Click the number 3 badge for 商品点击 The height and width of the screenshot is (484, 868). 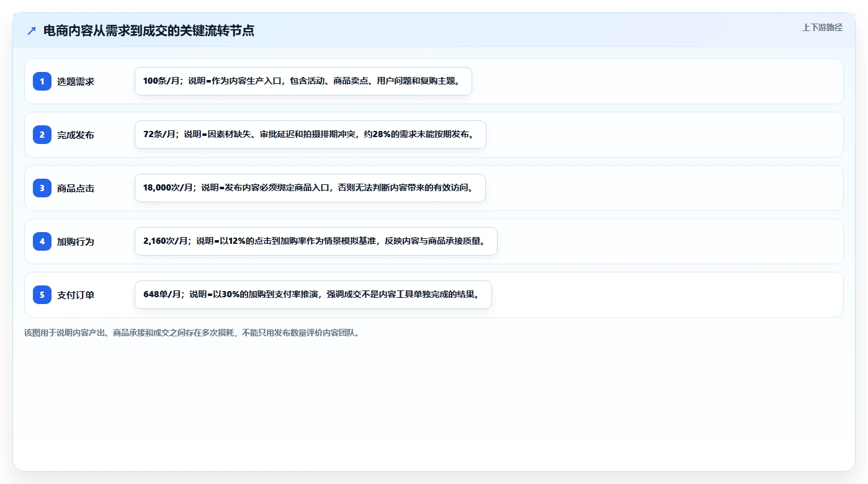pos(42,188)
